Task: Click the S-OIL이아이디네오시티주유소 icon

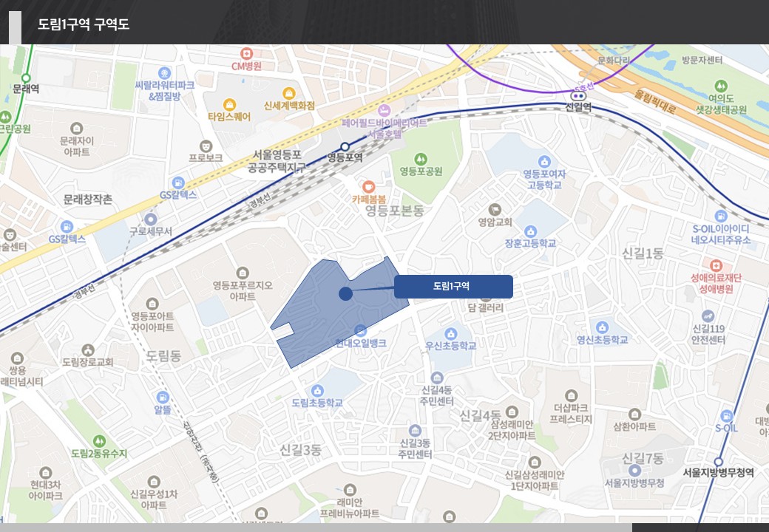Action: pos(720,216)
